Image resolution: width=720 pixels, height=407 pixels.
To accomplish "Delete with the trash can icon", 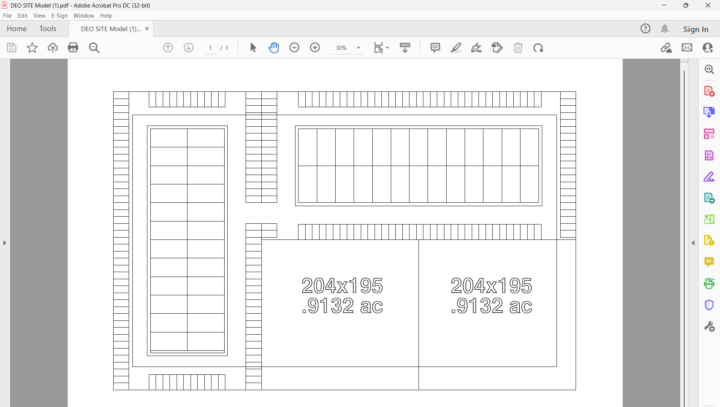I will click(x=518, y=48).
